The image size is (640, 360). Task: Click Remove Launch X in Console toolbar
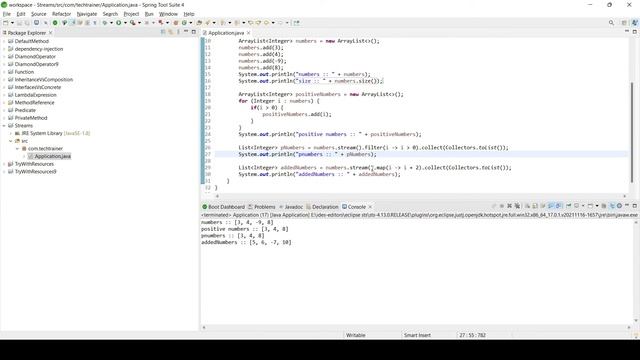tap(509, 206)
